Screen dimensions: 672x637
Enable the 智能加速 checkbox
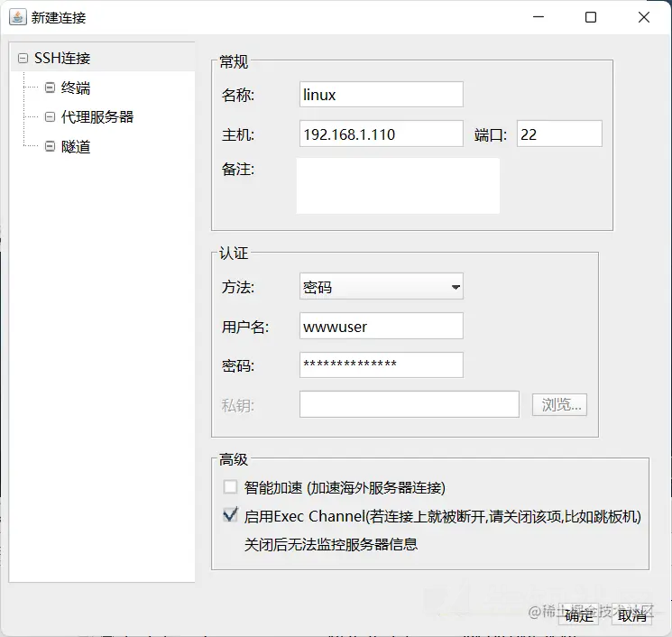[230, 487]
